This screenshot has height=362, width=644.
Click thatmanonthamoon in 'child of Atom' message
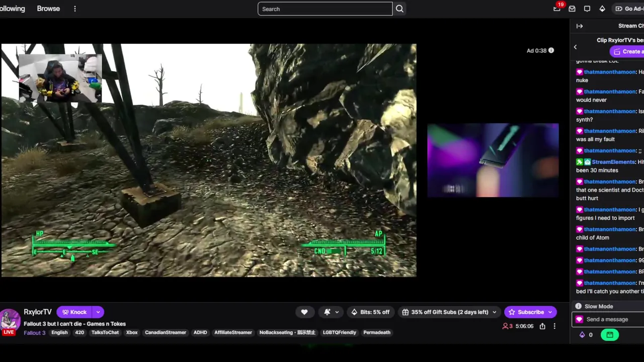pos(610,229)
